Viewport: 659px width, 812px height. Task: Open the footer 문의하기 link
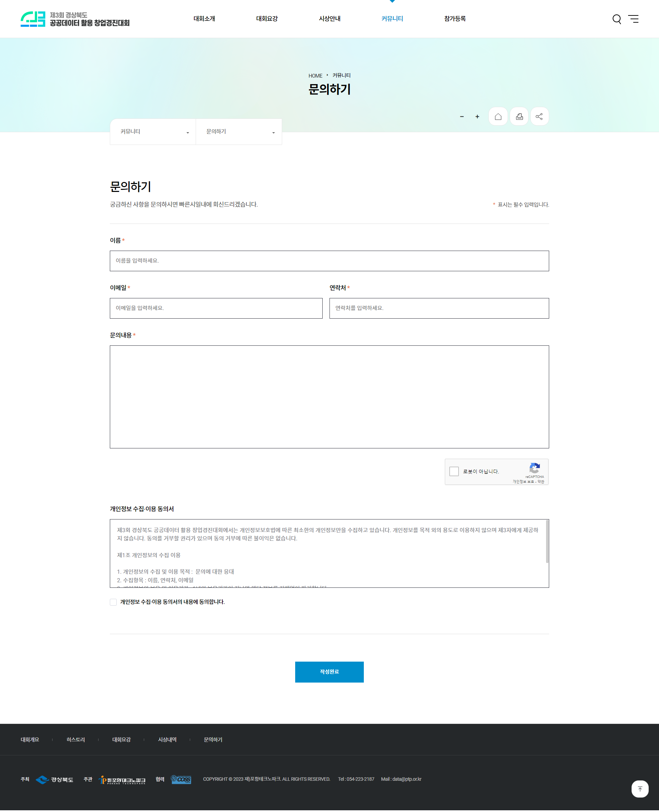pyautogui.click(x=213, y=740)
